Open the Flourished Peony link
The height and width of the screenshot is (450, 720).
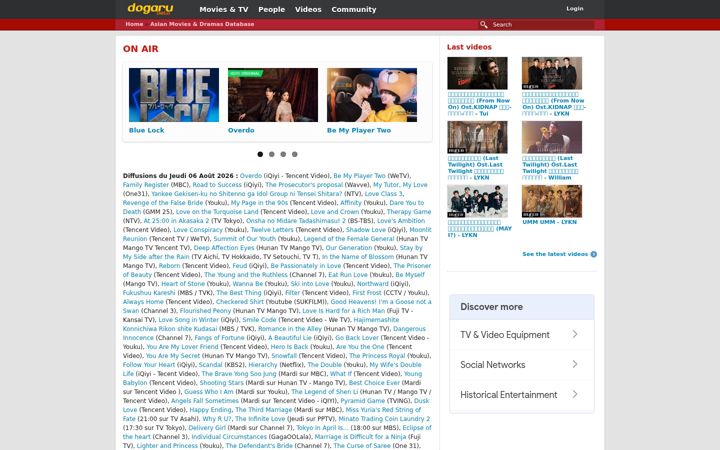(x=205, y=311)
